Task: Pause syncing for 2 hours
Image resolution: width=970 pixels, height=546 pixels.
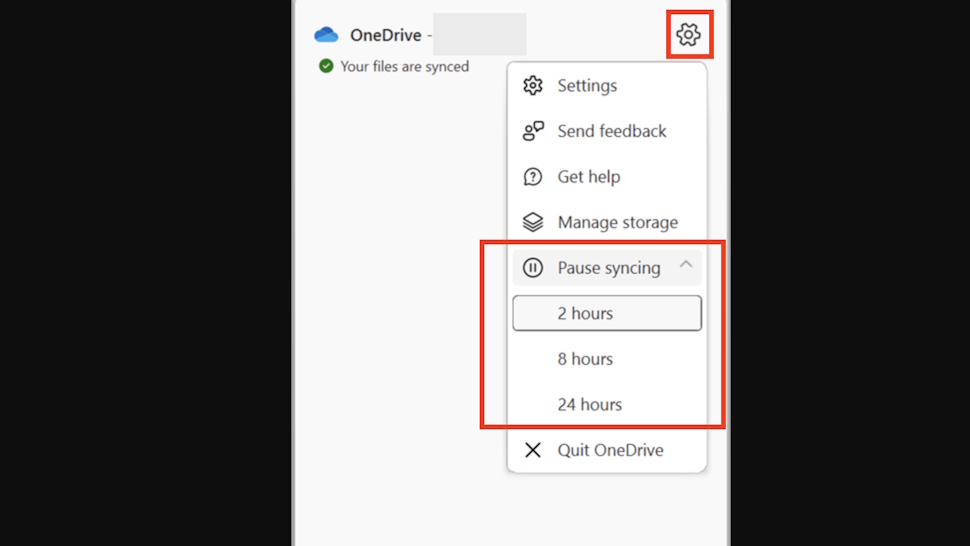Action: [607, 313]
